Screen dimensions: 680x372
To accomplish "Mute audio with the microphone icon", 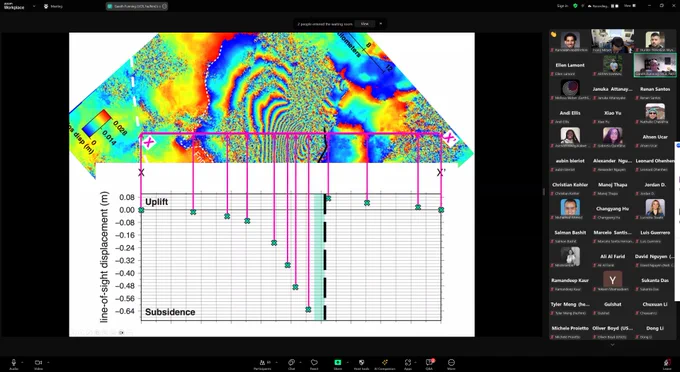I will (14, 362).
